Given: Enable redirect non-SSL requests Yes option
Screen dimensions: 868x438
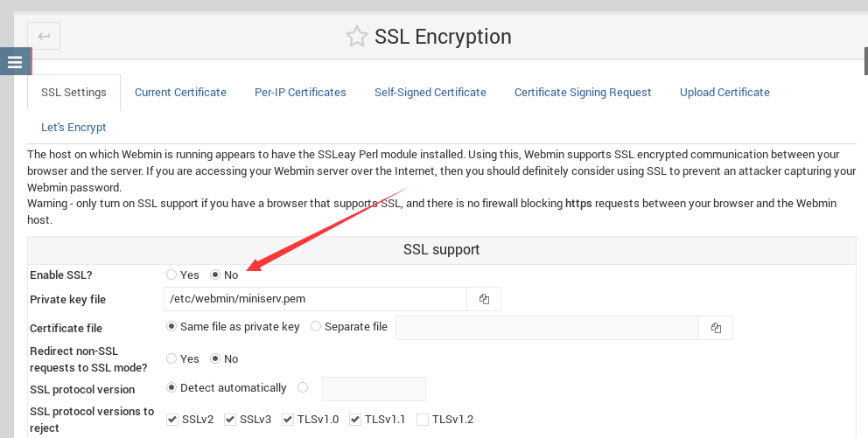Looking at the screenshot, I should pos(171,359).
